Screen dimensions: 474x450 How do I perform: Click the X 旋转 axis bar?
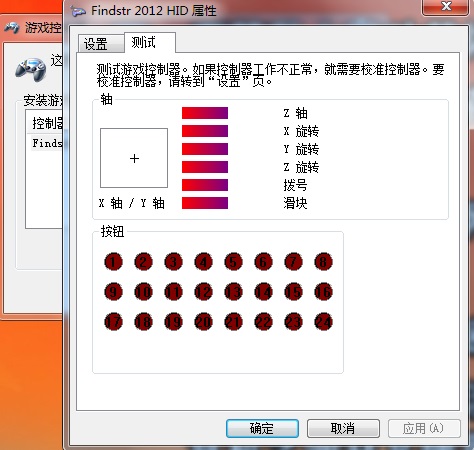pyautogui.click(x=205, y=131)
